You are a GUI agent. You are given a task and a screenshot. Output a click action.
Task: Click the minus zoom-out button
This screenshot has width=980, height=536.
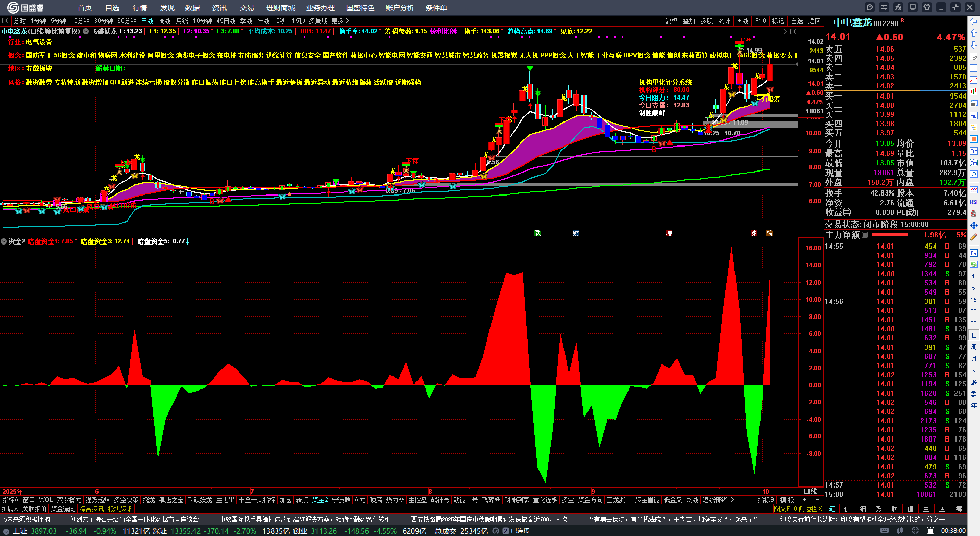coord(817,500)
